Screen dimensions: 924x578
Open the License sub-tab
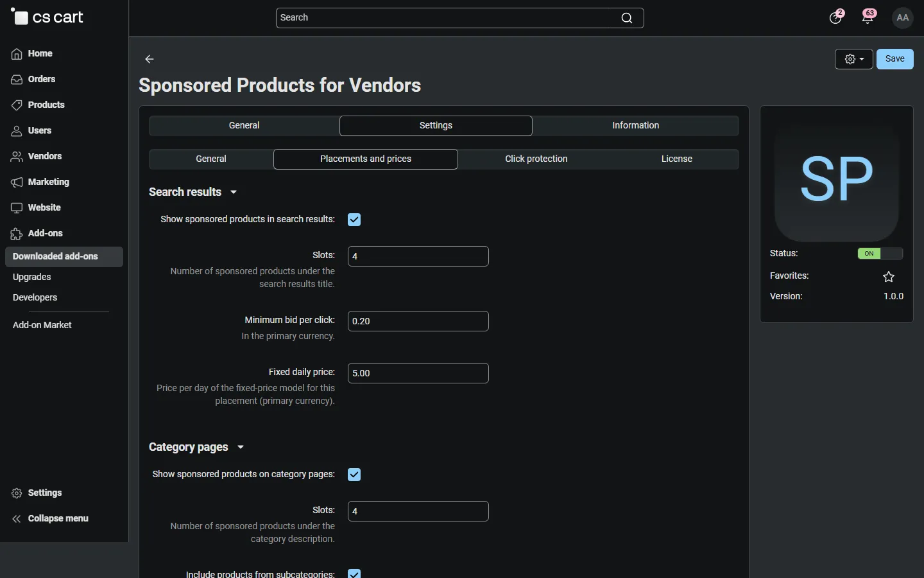(x=677, y=159)
